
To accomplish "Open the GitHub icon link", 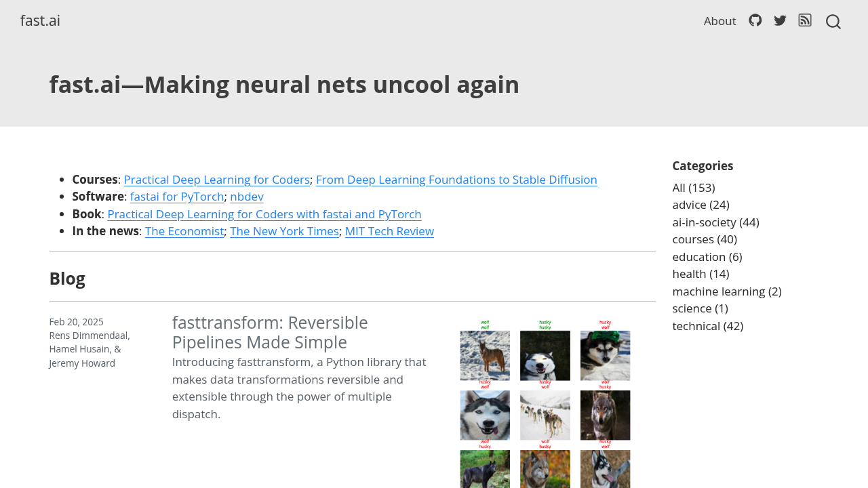I will pyautogui.click(x=755, y=20).
